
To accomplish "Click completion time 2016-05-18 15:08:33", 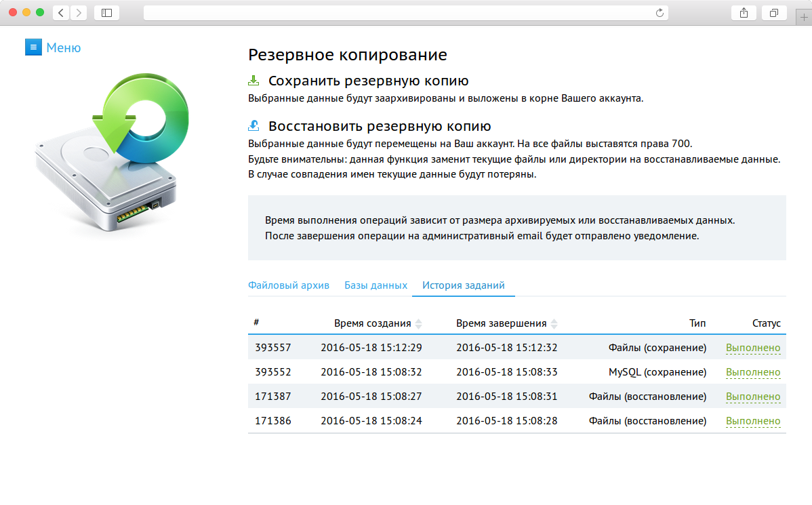I will click(x=507, y=372).
